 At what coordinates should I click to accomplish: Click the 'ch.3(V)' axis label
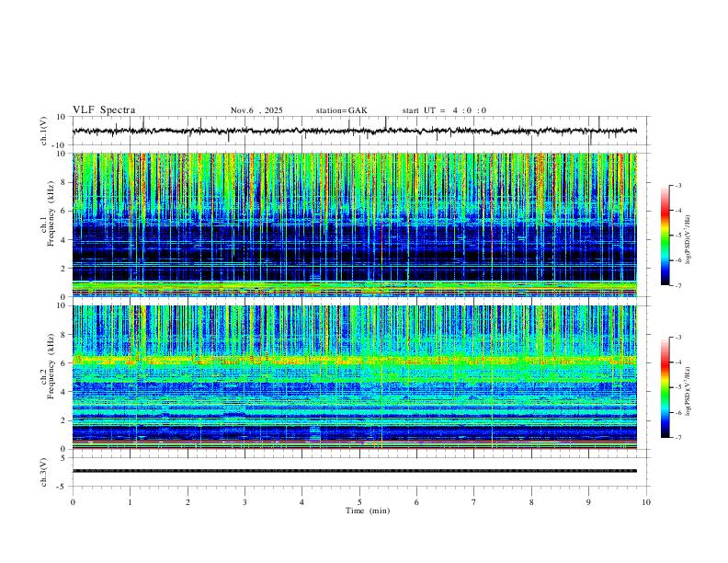[44, 472]
